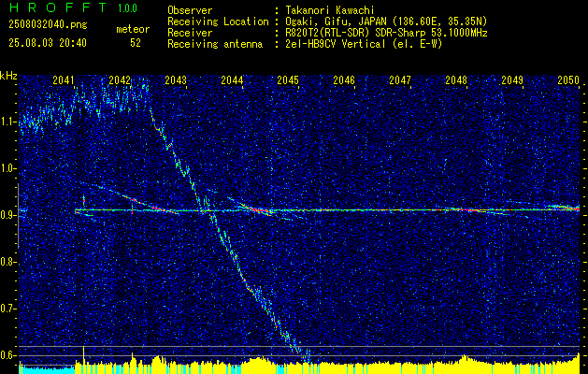Click the 2041 time marker
Viewport: 588px width, 374px height.
click(x=64, y=79)
